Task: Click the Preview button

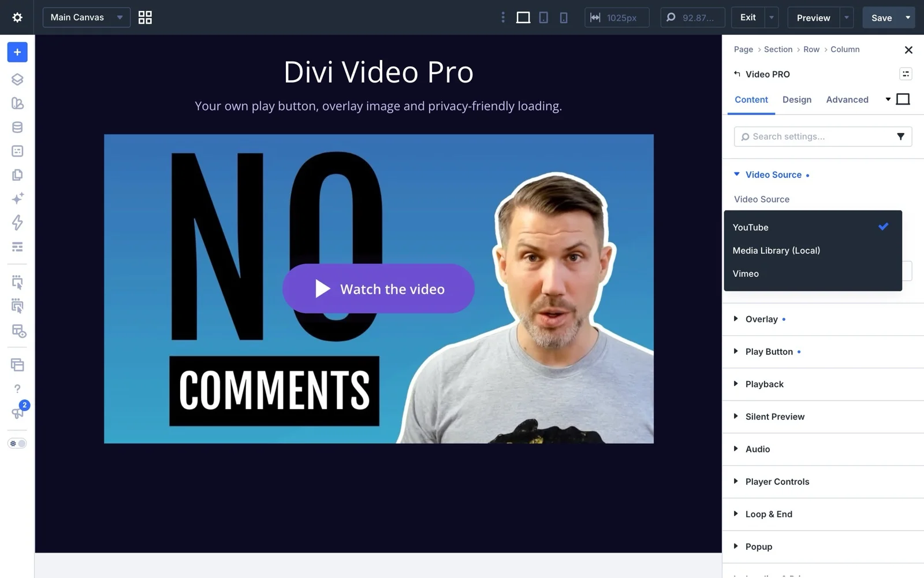Action: click(x=813, y=17)
